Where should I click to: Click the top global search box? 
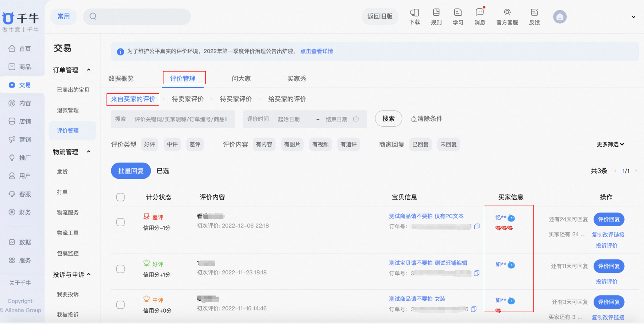[x=137, y=16]
